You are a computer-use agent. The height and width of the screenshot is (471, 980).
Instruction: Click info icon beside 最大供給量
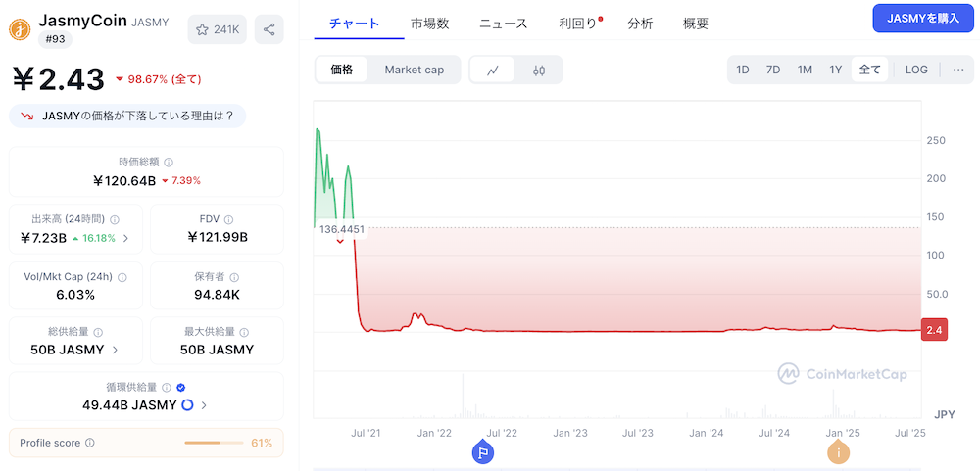244,332
